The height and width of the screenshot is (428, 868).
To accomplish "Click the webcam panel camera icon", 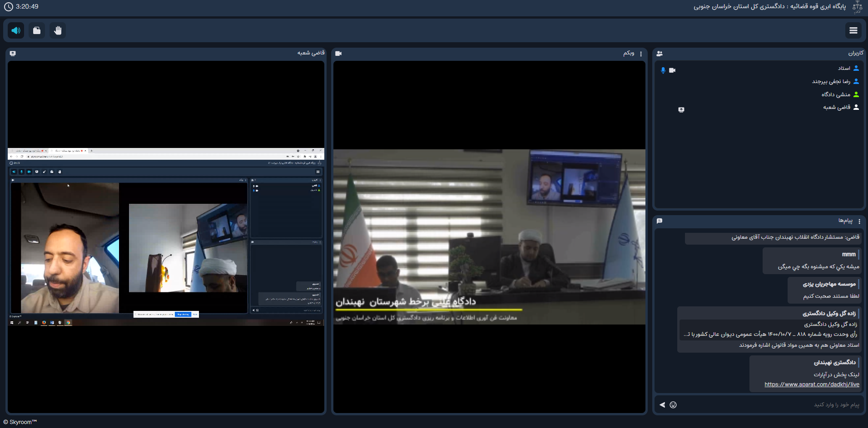I will (338, 54).
